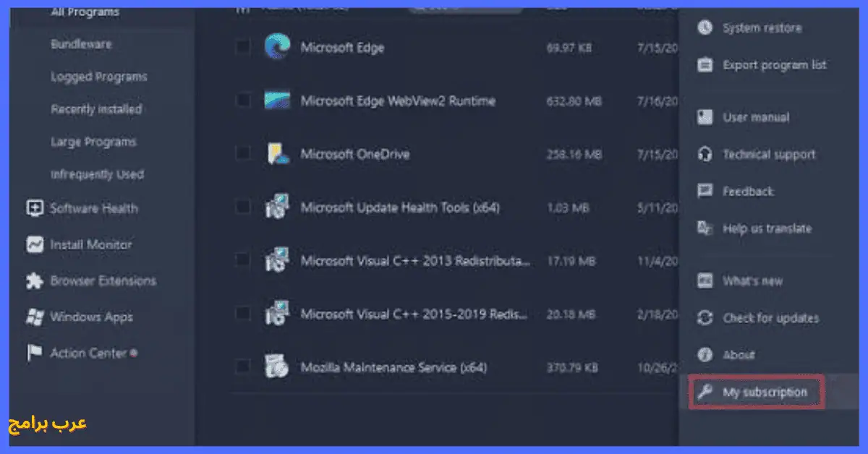Viewport: 868px width, 454px height.
Task: Choose System restore from the menu
Action: pos(762,28)
